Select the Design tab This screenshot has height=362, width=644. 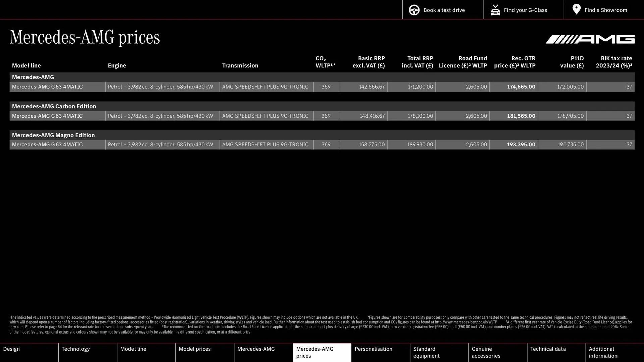pos(11,349)
